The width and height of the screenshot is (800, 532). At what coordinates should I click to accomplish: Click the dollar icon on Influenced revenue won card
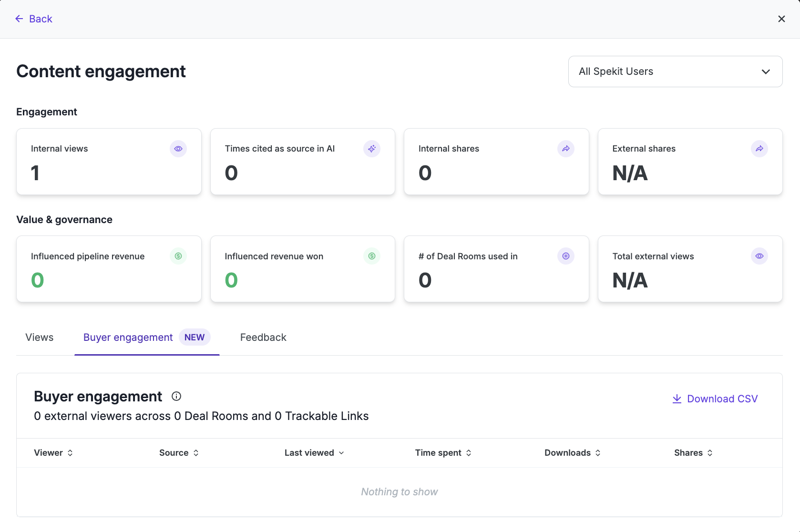pos(372,256)
